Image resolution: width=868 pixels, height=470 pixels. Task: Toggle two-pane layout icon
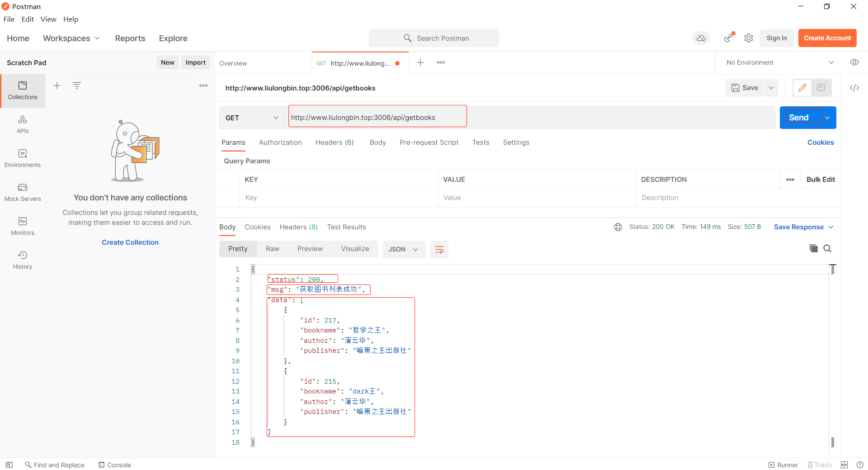click(x=844, y=465)
